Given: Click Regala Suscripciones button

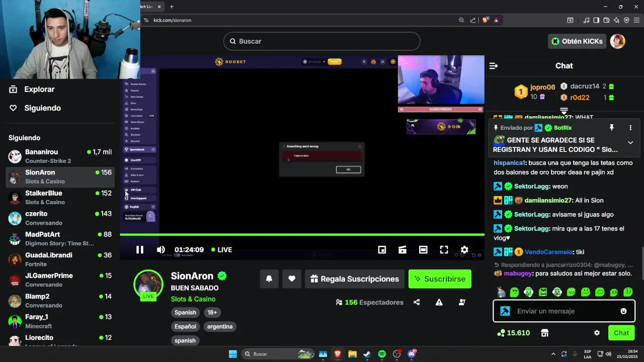Looking at the screenshot, I should (x=355, y=279).
